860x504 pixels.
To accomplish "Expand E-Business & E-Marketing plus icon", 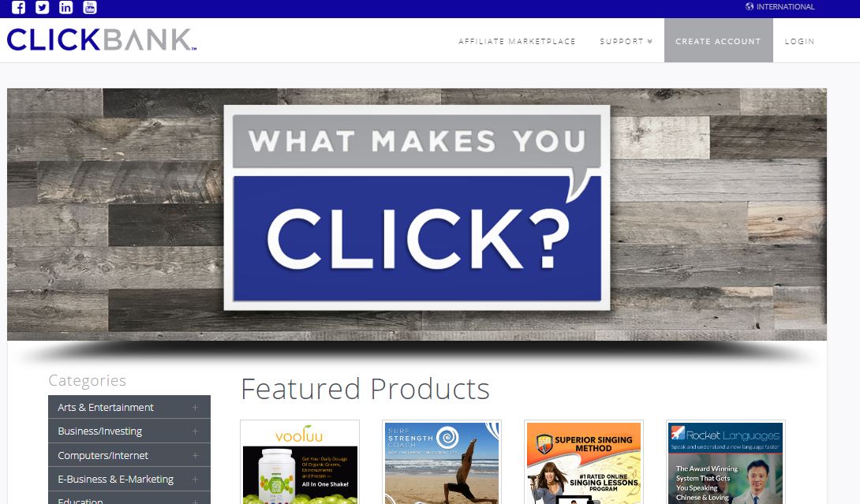I will 195,480.
